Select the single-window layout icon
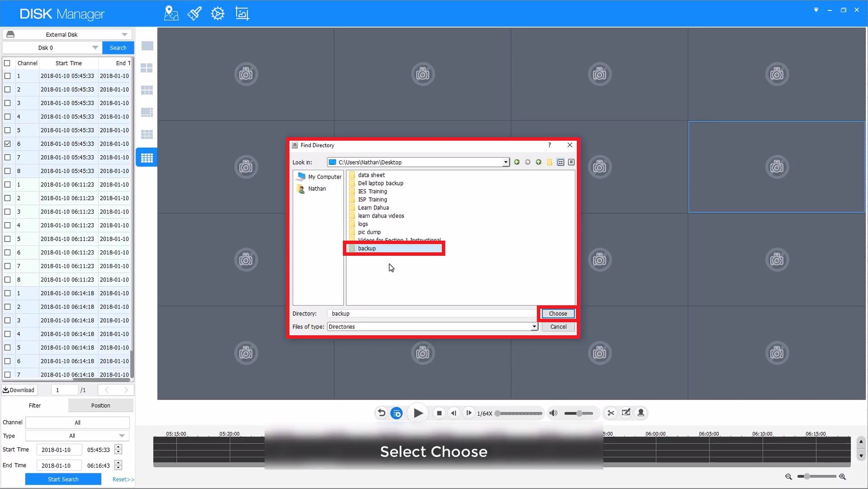Viewport: 868px width, 489px height. (x=147, y=46)
